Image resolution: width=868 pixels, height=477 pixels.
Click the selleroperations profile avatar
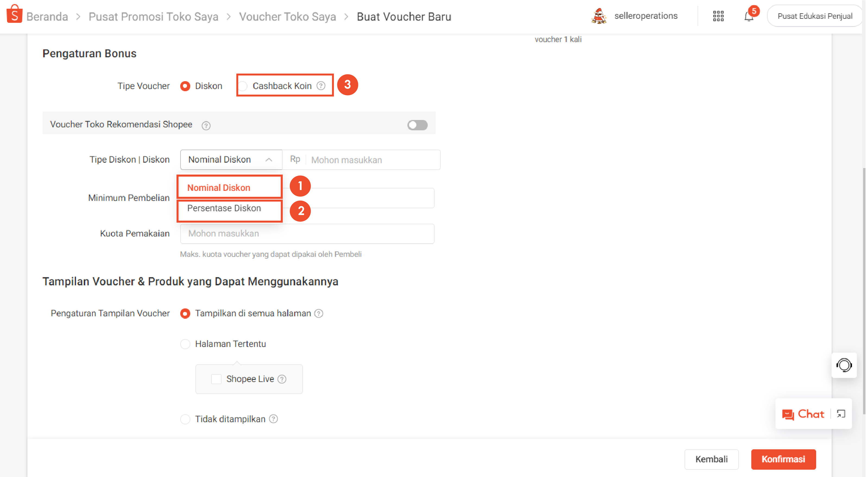pos(599,16)
